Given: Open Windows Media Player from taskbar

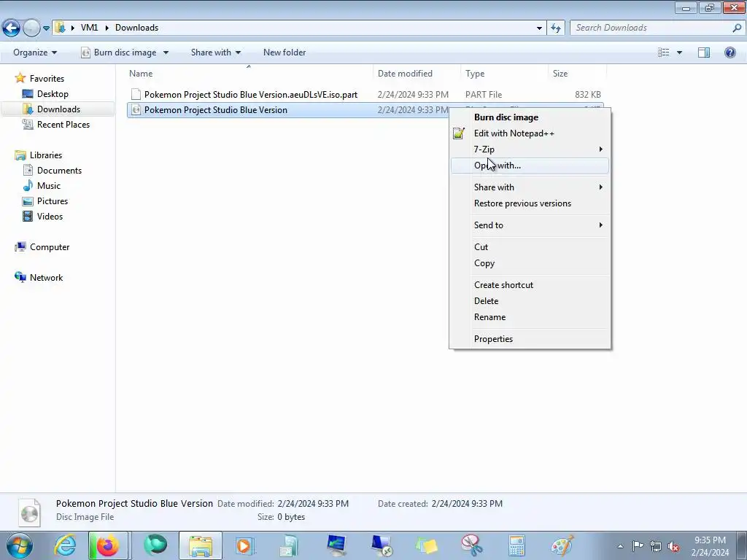Looking at the screenshot, I should pyautogui.click(x=245, y=545).
